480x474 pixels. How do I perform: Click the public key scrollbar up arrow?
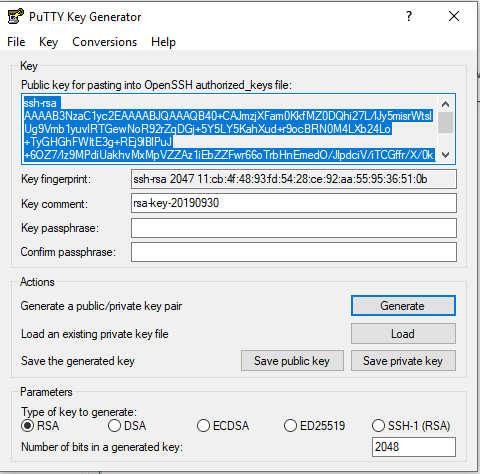[x=445, y=104]
